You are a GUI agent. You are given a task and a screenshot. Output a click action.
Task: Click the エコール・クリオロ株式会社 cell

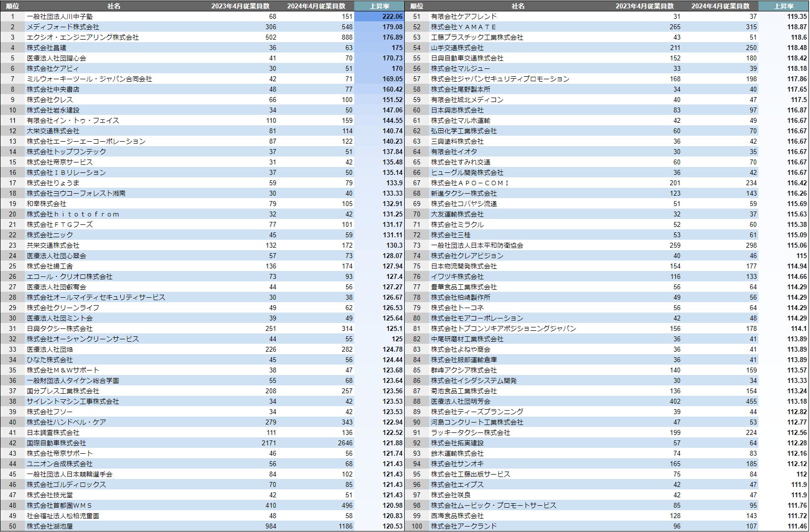[x=69, y=276]
